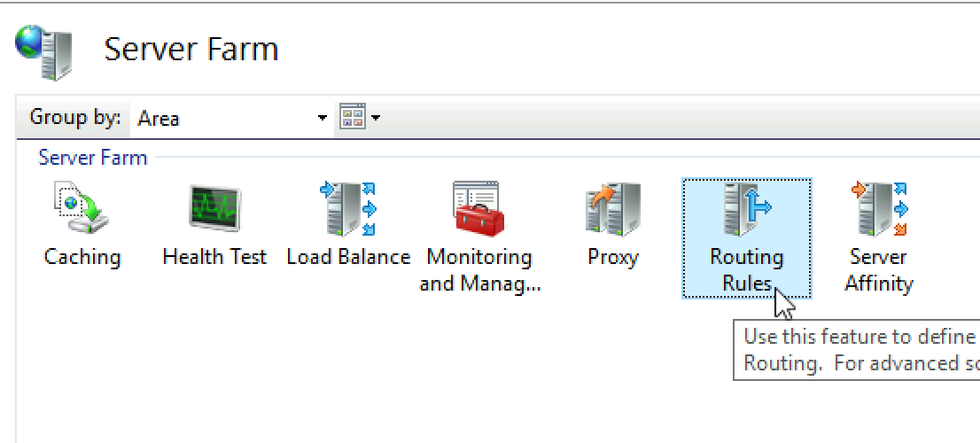Image resolution: width=980 pixels, height=443 pixels.
Task: Select the Routing Rules server icon
Action: point(747,209)
